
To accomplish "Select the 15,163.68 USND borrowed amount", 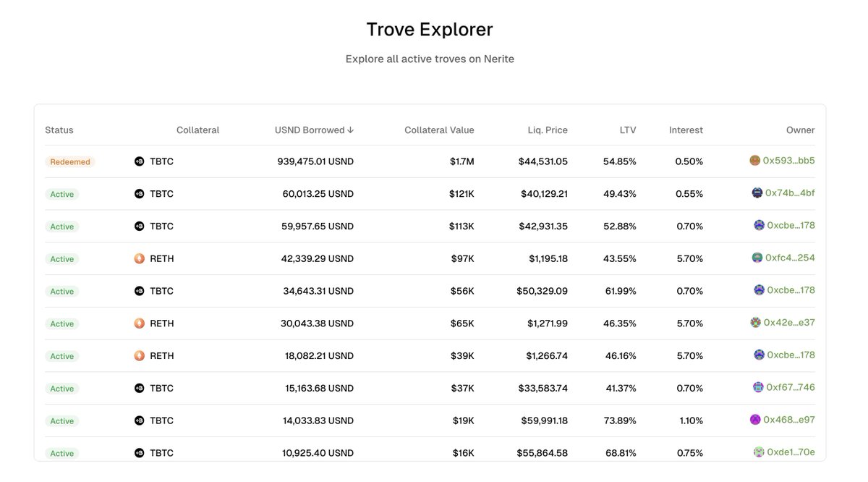I will 319,388.
